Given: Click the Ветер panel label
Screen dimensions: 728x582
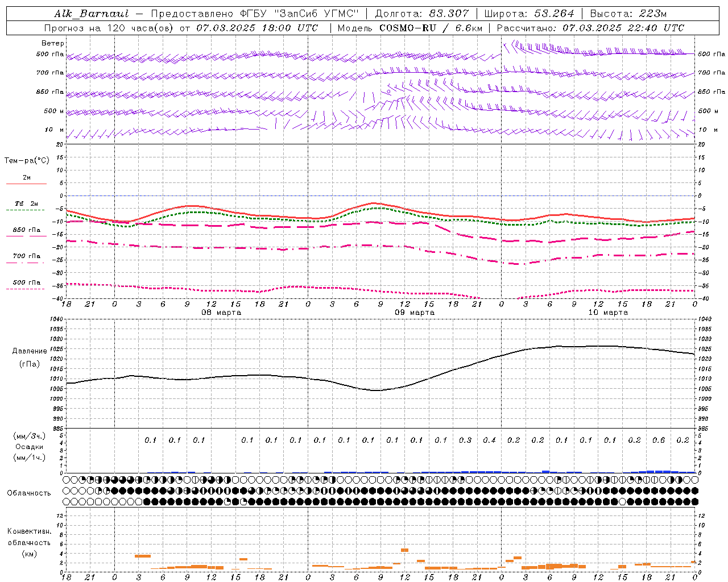Looking at the screenshot, I should [53, 43].
